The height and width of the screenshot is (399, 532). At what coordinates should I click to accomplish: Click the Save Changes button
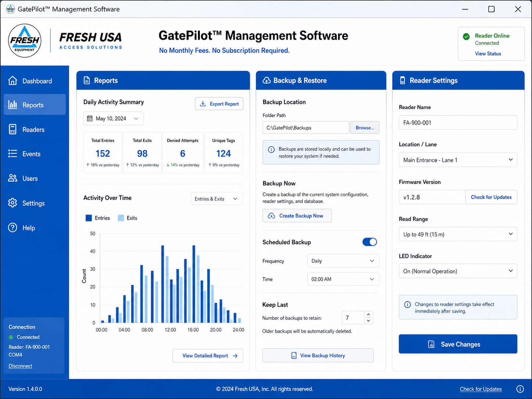[458, 344]
